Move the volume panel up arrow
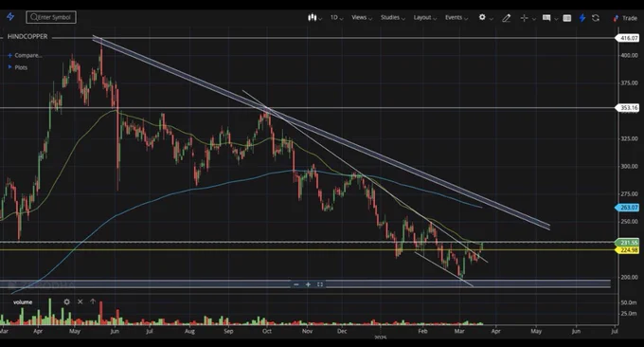The image size is (644, 347). [93, 301]
